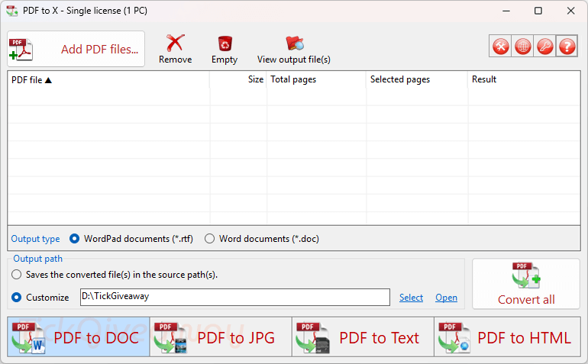Switch to PDF to DOC mode
This screenshot has height=364, width=588.
click(x=79, y=337)
